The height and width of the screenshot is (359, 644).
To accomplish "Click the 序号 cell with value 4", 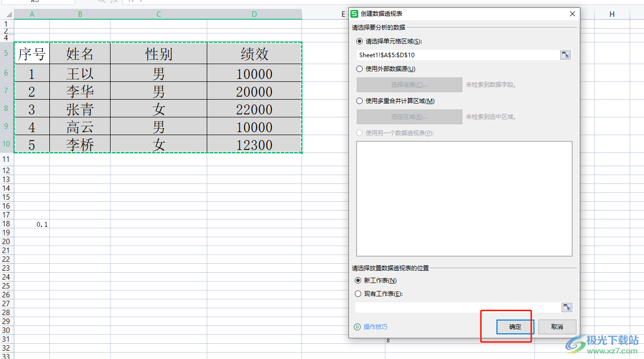I will (32, 126).
